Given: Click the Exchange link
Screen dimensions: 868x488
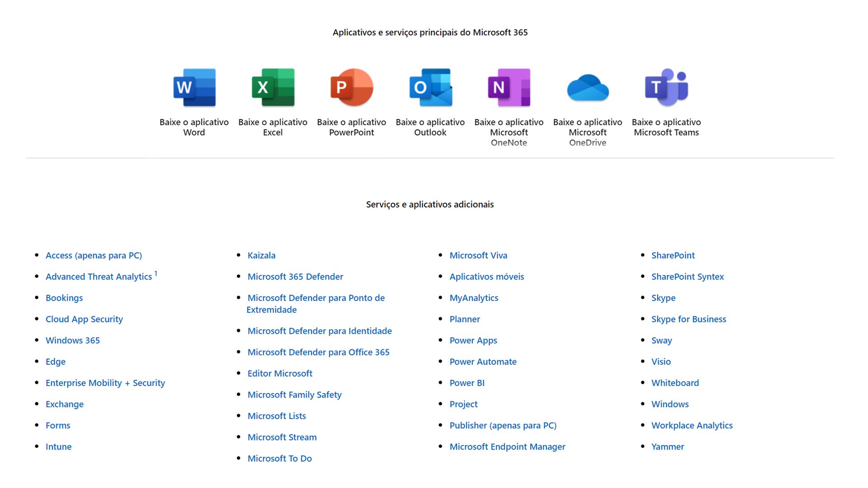Looking at the screenshot, I should click(x=65, y=404).
